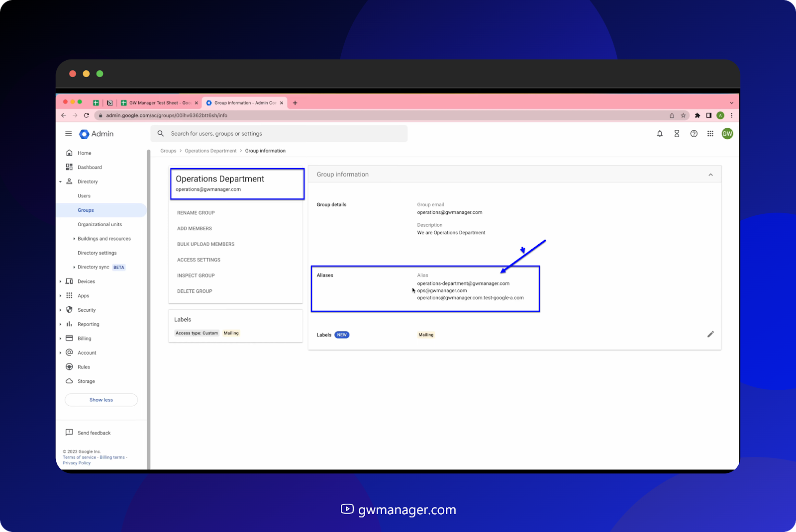Select Groups under Directory
Viewport: 796px width, 532px height.
click(x=101, y=210)
